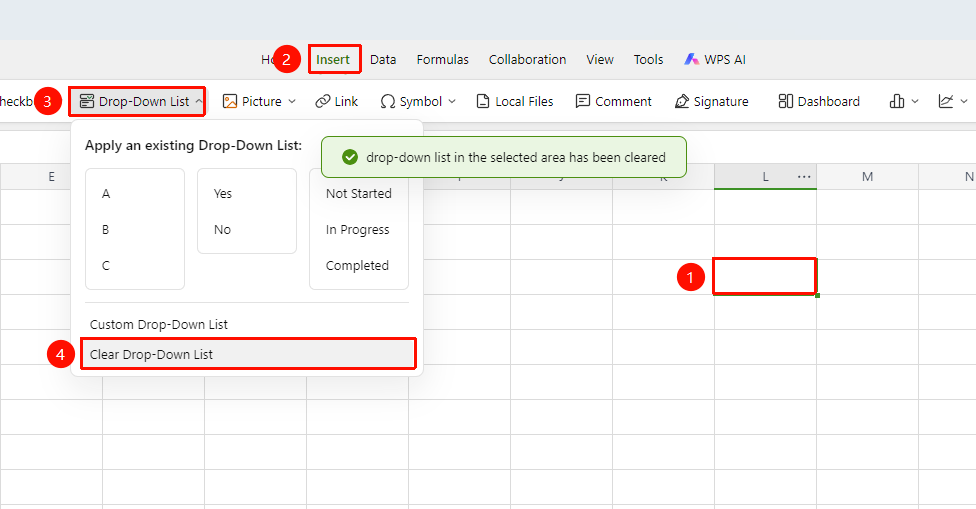Image resolution: width=976 pixels, height=509 pixels.
Task: Open the Tools tab
Action: pyautogui.click(x=649, y=60)
